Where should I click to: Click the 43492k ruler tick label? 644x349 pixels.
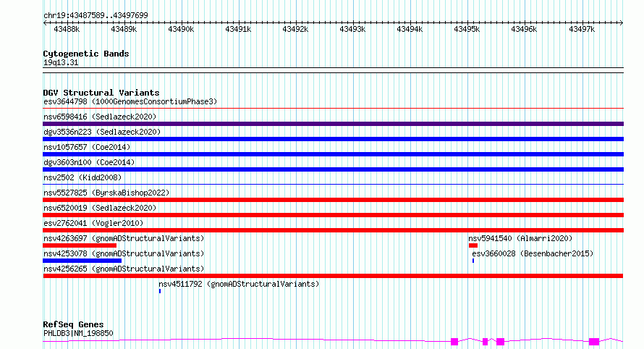[x=295, y=29]
